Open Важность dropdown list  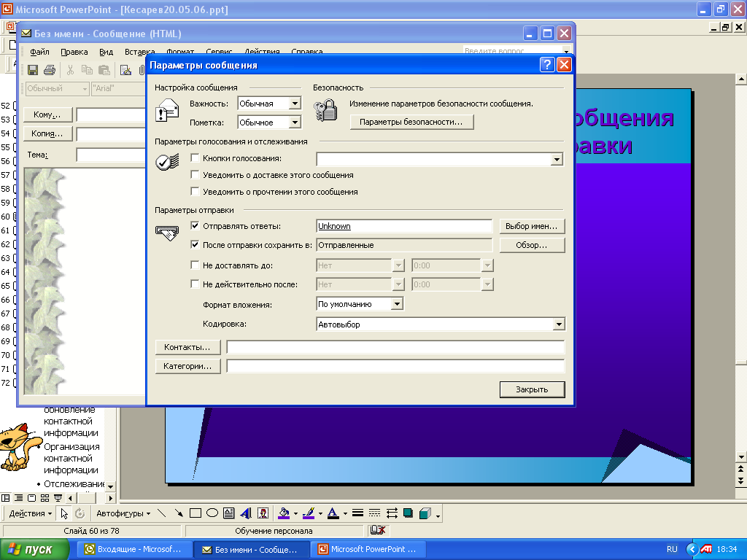pos(295,104)
